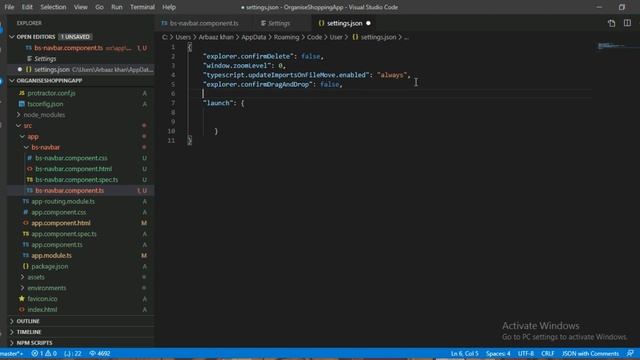Open app.component.spec.ts file
640x360 pixels.
click(x=64, y=234)
